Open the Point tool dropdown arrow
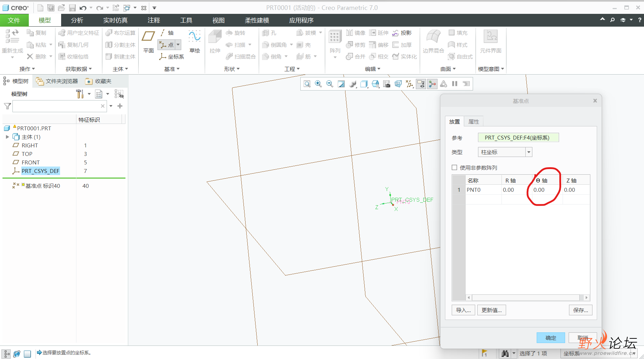 click(178, 45)
